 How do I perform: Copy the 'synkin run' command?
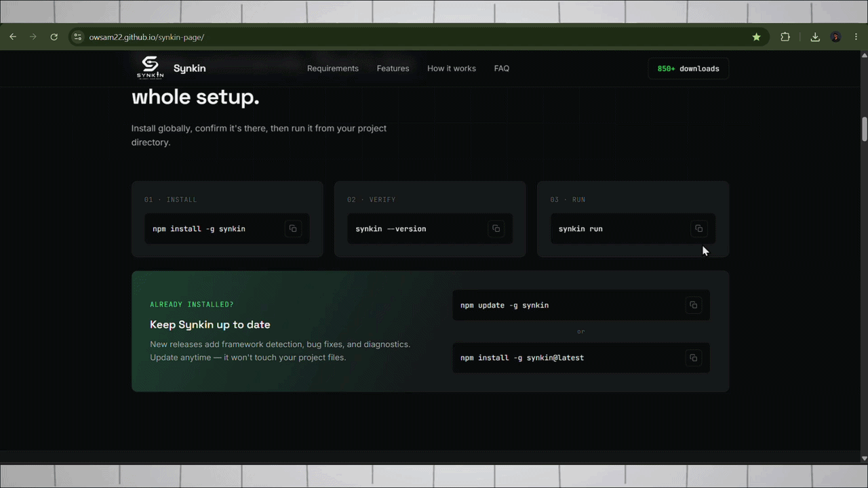699,228
